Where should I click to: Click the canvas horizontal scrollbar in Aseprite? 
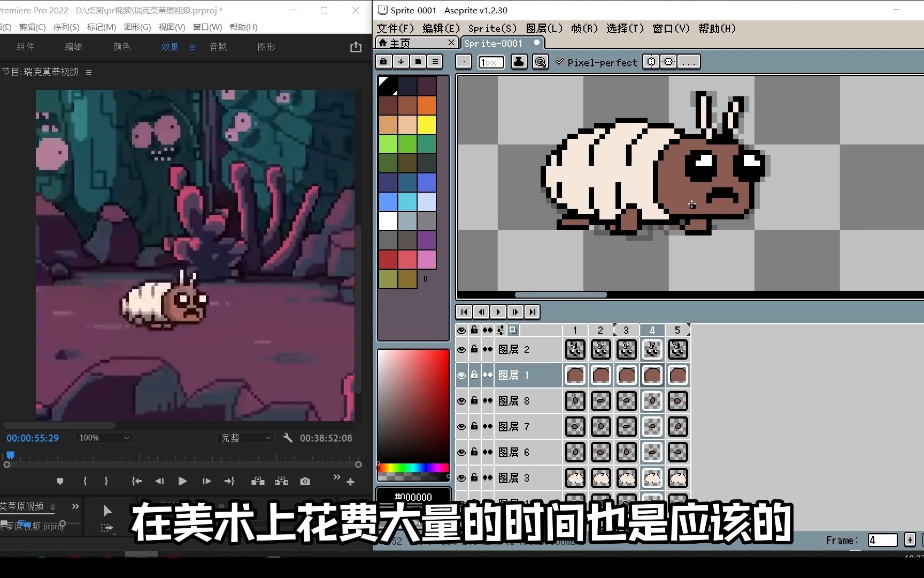pos(561,295)
